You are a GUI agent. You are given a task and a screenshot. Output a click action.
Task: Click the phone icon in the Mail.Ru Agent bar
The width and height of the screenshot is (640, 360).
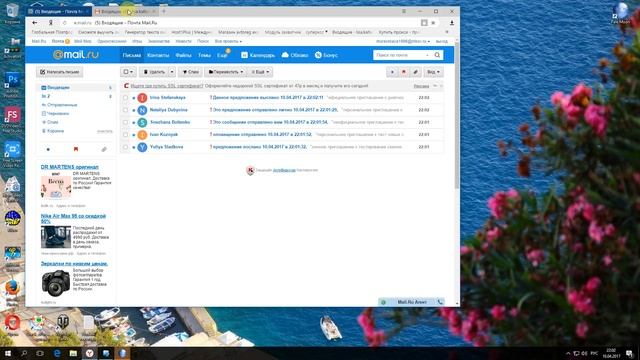pos(440,302)
